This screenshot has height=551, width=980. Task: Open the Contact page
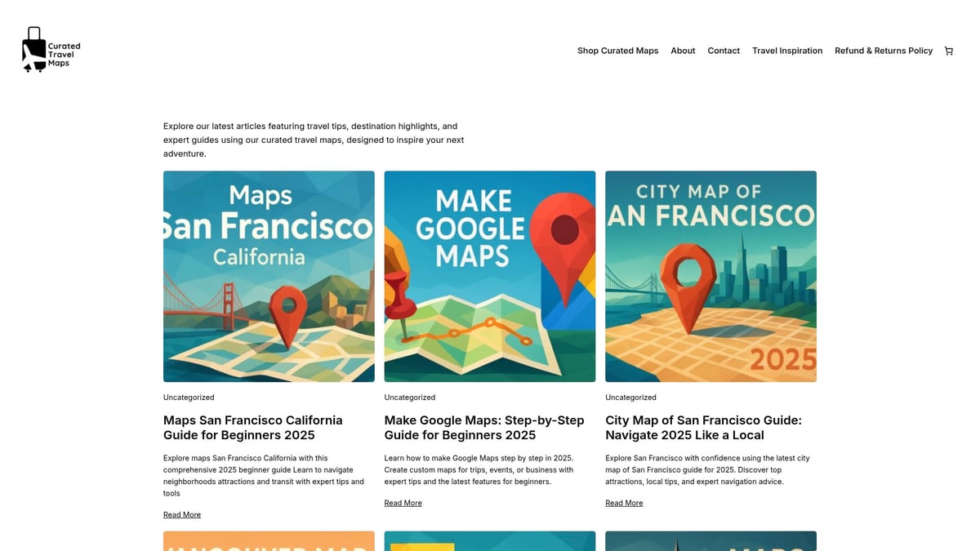[724, 51]
